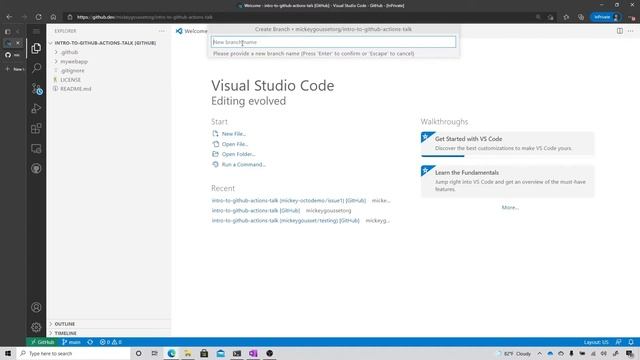Viewport: 640px width, 360px height.
Task: Open the Explorer view in the activity bar
Action: tap(36, 48)
